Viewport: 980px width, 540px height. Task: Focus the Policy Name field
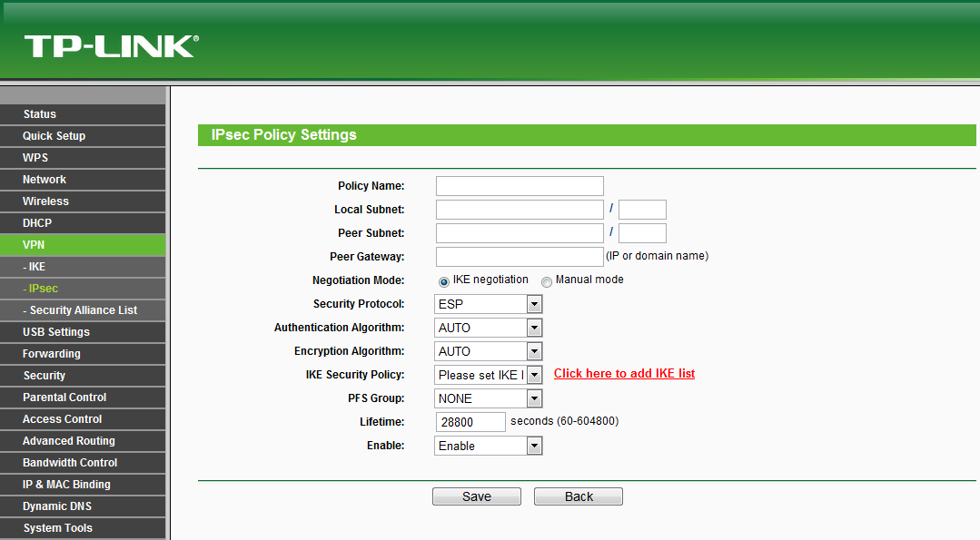[520, 186]
